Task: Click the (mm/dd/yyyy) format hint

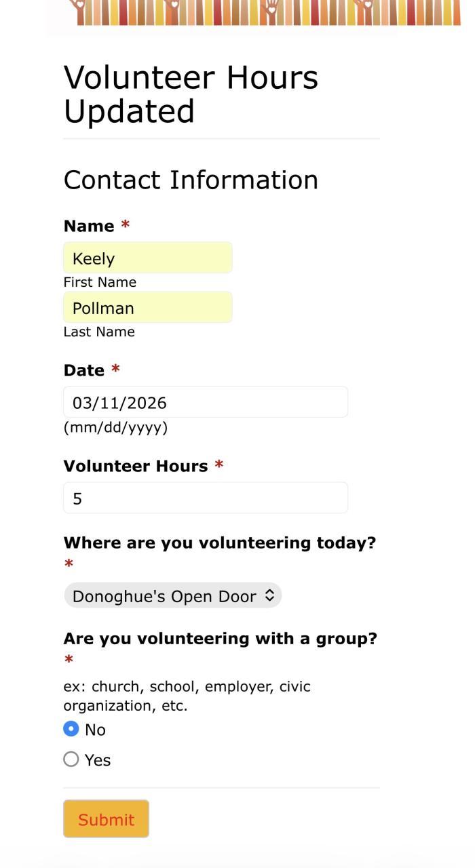Action: point(115,428)
